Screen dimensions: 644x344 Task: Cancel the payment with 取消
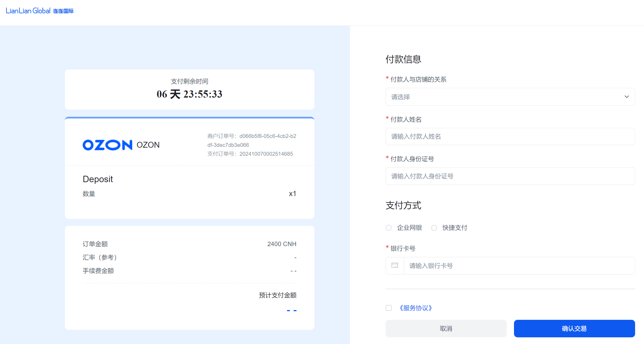[x=446, y=328]
